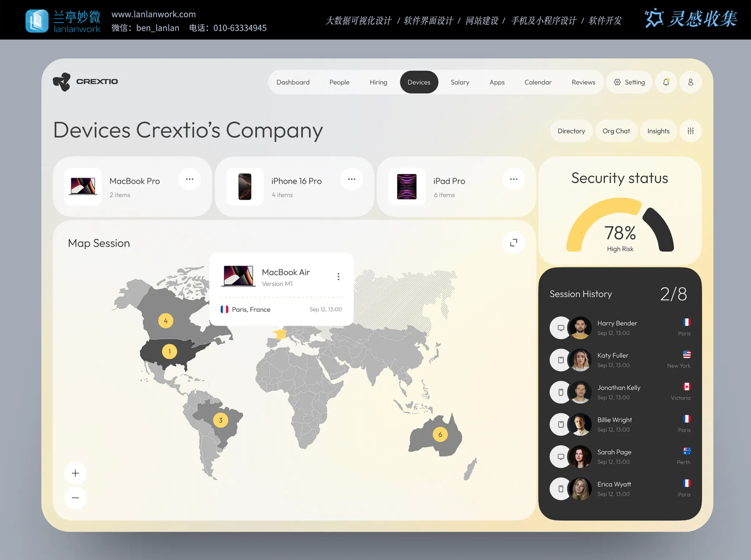The image size is (751, 560).
Task: Click the Org Chat button
Action: click(616, 131)
